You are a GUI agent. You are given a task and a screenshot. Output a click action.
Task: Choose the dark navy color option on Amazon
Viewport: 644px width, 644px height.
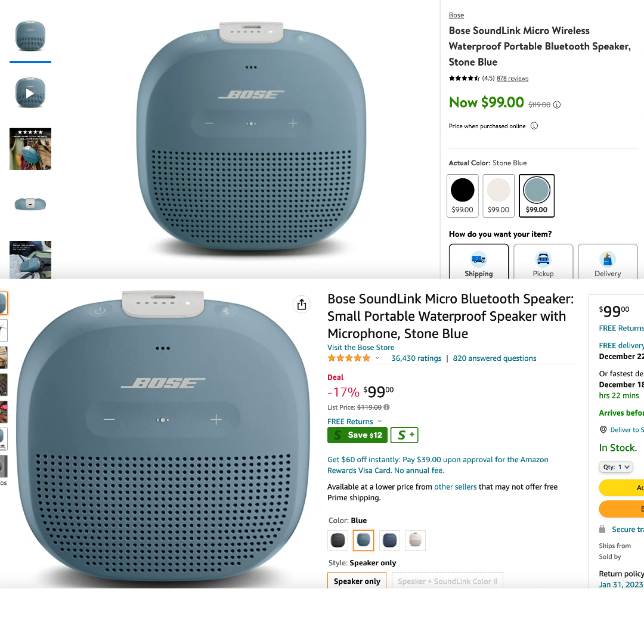389,540
